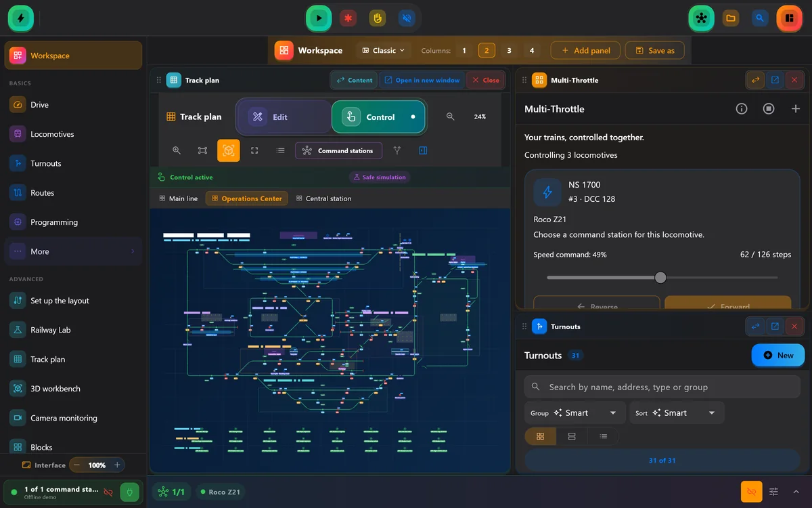The image size is (812, 508).
Task: Set workspace columns to 4
Action: pos(532,50)
